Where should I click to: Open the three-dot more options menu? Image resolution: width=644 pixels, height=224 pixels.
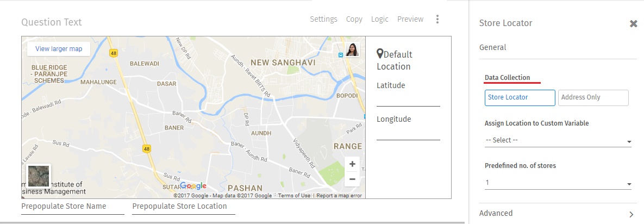(437, 20)
